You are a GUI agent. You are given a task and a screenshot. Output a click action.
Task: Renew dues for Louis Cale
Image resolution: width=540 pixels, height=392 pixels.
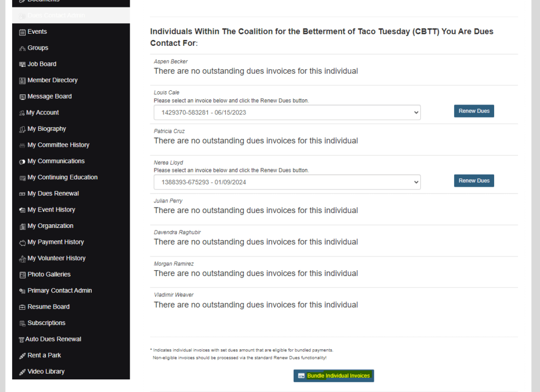point(474,111)
